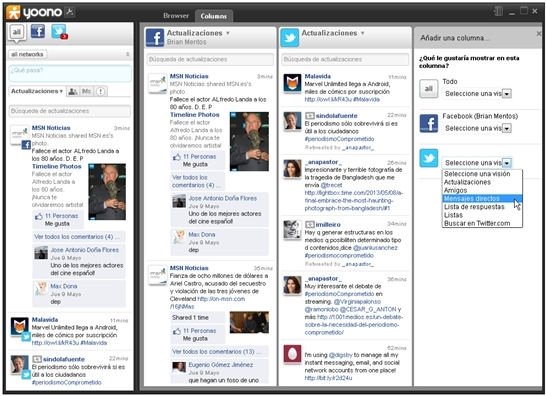Click Malavida avatar in Twitter column
The width and height of the screenshot is (546, 396).
292,84
